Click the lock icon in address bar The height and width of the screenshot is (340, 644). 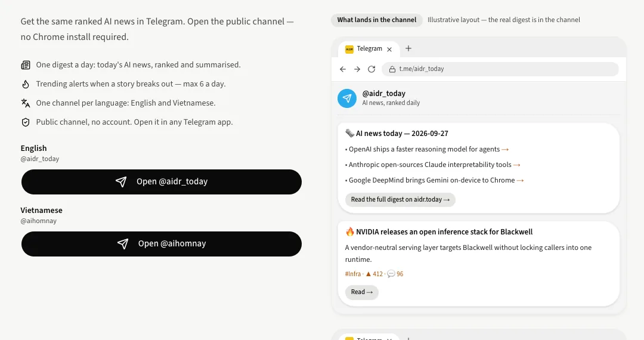point(392,69)
